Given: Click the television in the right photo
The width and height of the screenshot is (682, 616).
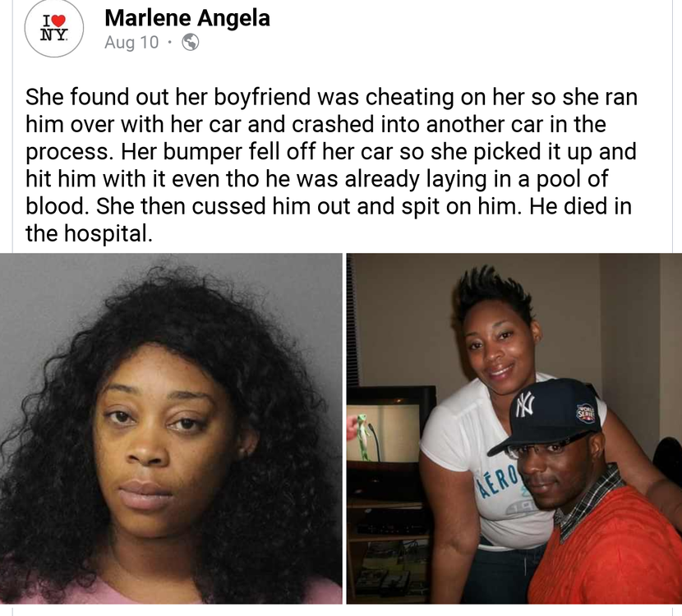Looking at the screenshot, I should pyautogui.click(x=389, y=426).
